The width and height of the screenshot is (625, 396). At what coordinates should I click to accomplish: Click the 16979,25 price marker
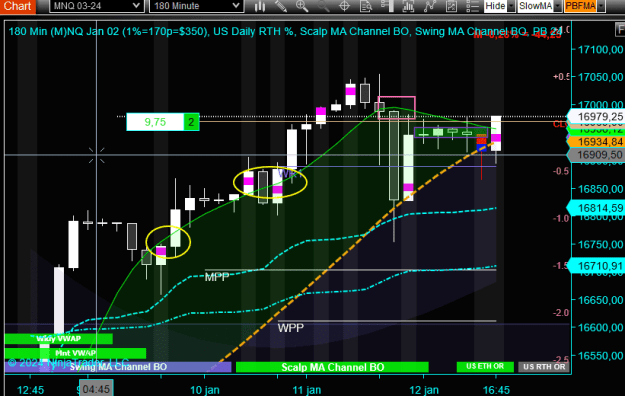point(596,116)
